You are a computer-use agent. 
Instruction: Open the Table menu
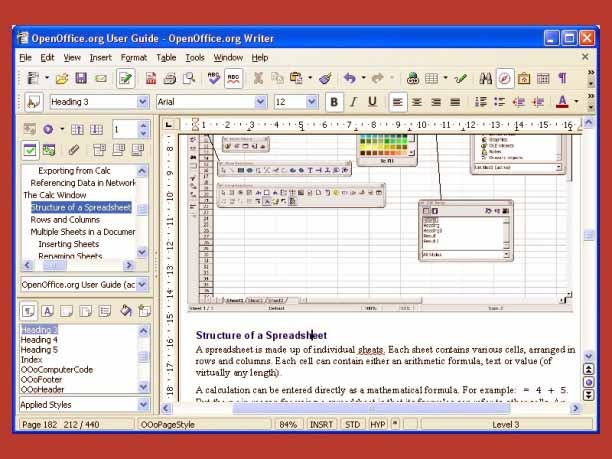click(x=166, y=58)
